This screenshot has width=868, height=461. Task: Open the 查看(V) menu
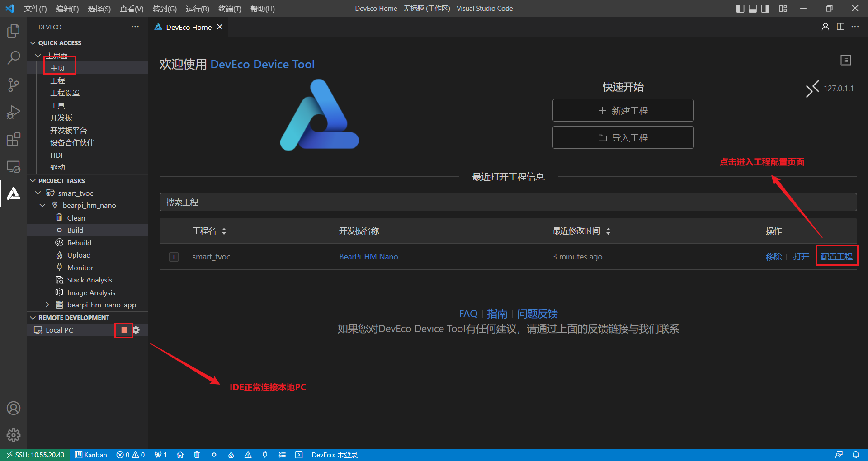132,9
